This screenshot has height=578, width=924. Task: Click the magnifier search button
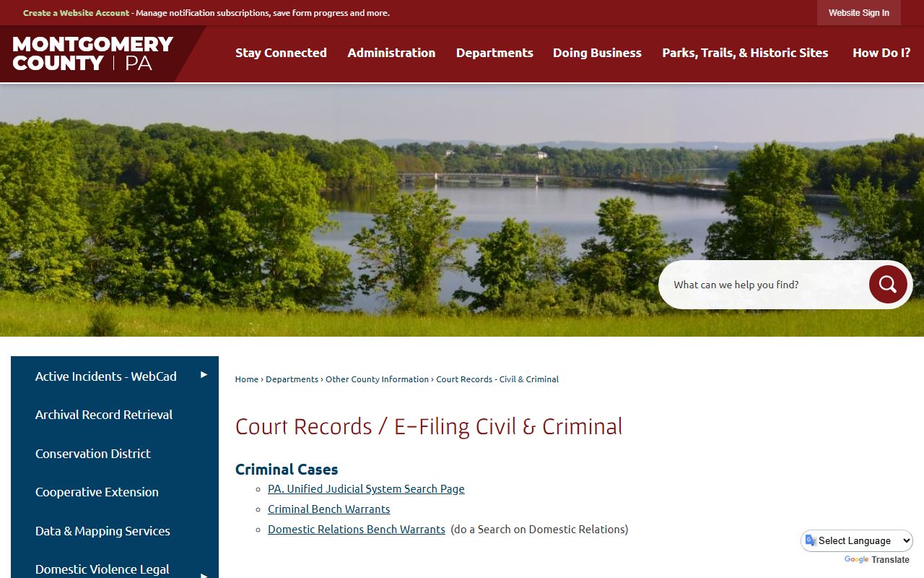(x=888, y=284)
